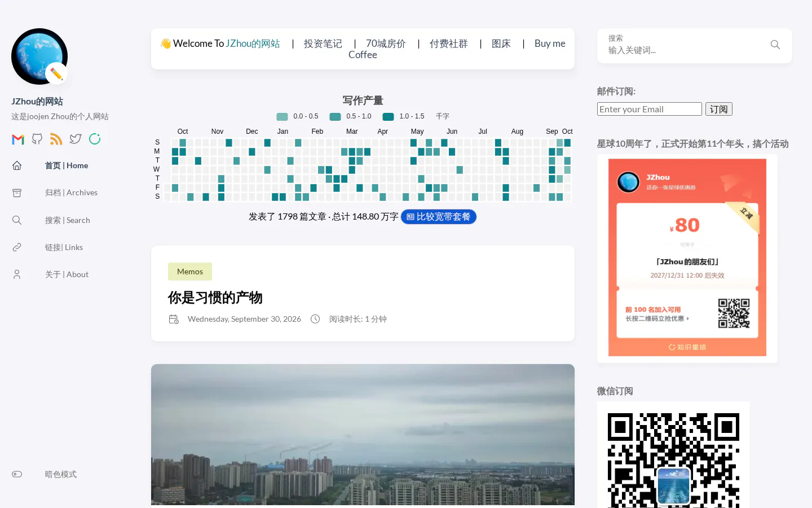This screenshot has height=508, width=812.
Task: Click the post date Wednesday, September 30, 2026
Action: pyautogui.click(x=244, y=319)
